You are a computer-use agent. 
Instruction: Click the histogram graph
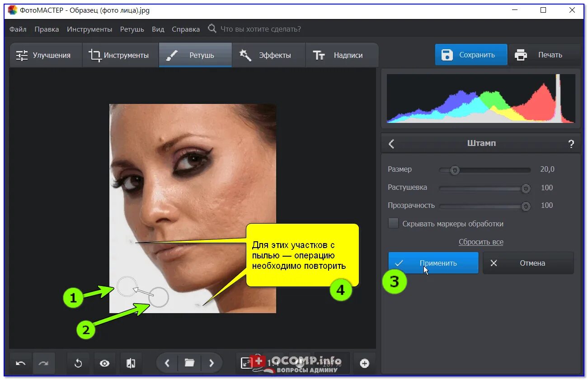pyautogui.click(x=481, y=99)
